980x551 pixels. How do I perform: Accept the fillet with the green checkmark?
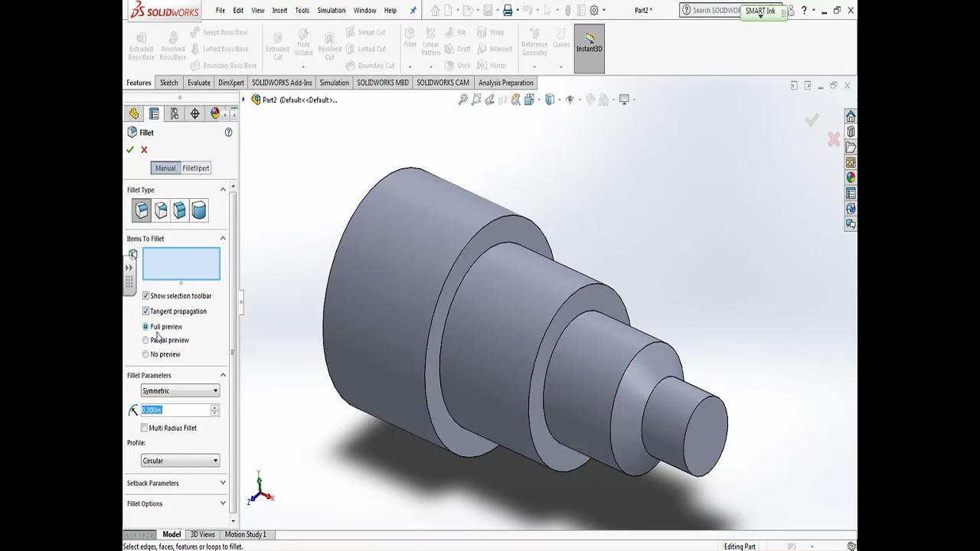tap(130, 150)
